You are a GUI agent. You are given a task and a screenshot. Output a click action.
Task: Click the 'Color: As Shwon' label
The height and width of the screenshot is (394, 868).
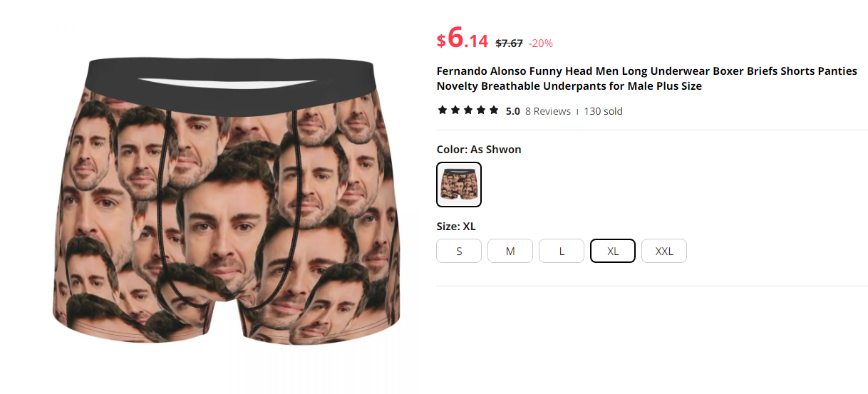click(479, 150)
